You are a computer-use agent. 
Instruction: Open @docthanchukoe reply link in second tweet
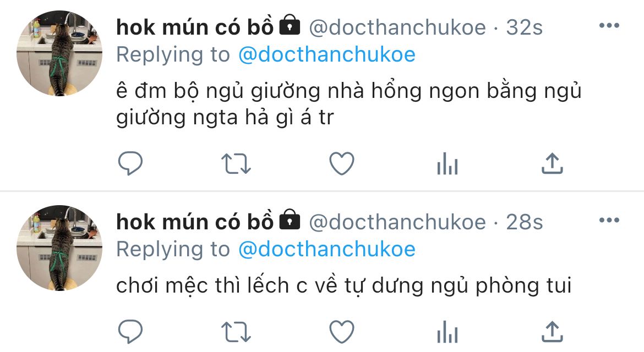[x=327, y=250]
